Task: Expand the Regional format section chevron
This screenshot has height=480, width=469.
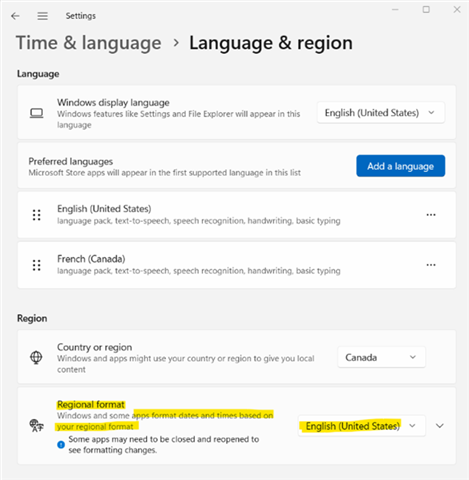Action: click(x=440, y=426)
